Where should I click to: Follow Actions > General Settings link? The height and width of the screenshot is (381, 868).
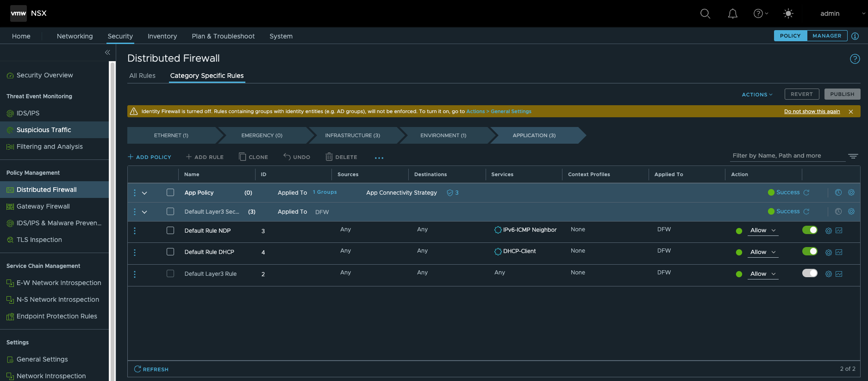coord(499,111)
